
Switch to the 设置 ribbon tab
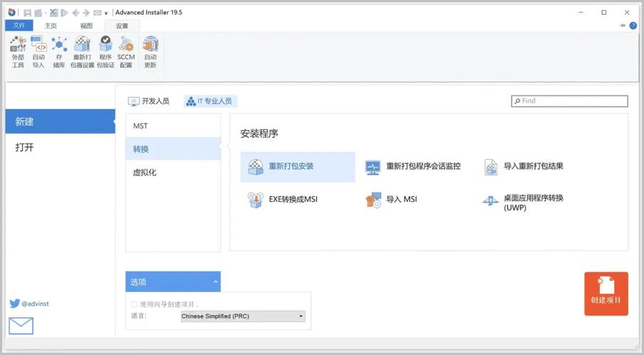(122, 26)
